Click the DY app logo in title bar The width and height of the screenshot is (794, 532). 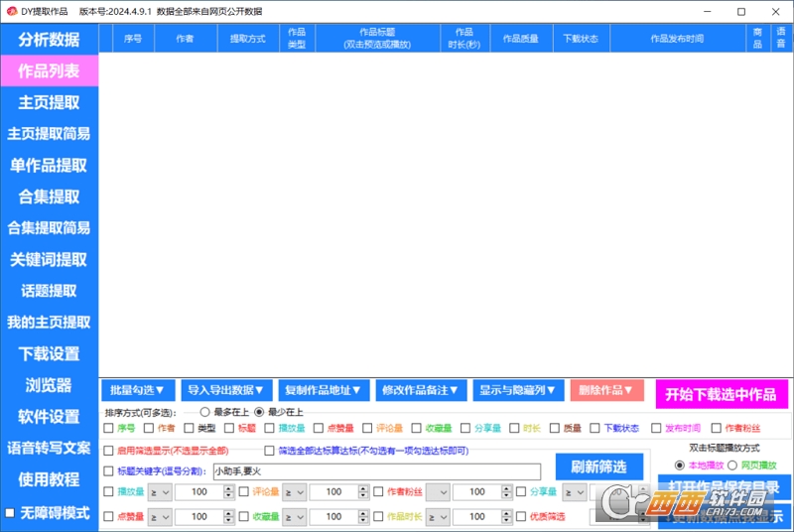(12, 11)
